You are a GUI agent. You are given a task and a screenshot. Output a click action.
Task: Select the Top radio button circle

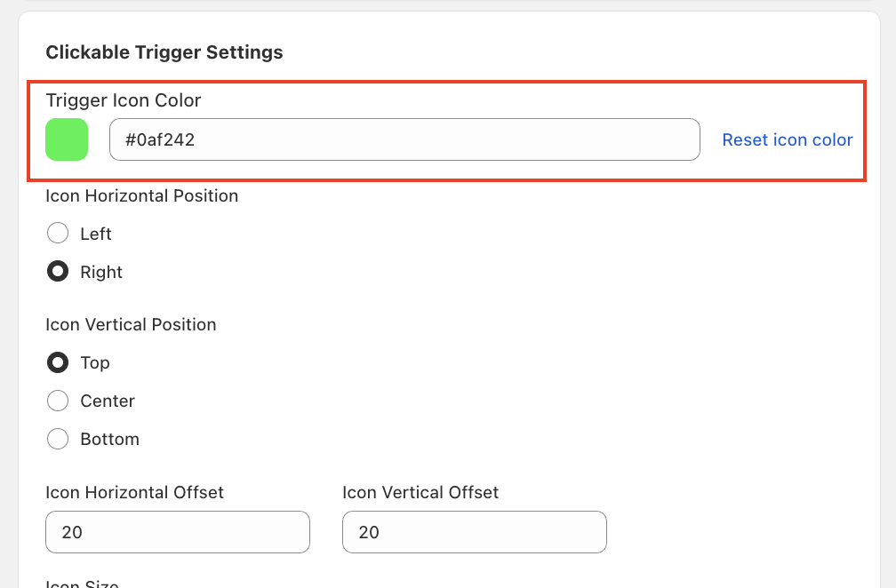pos(58,362)
